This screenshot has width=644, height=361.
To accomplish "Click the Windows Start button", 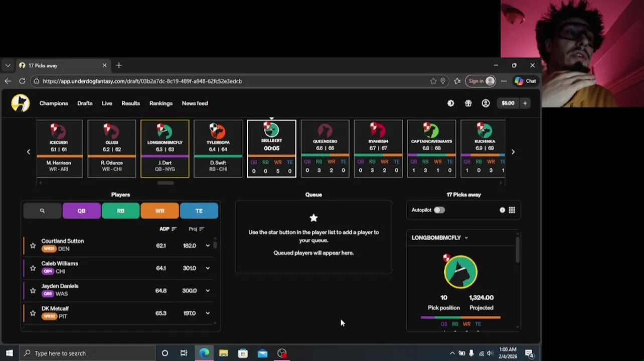I will (9, 353).
